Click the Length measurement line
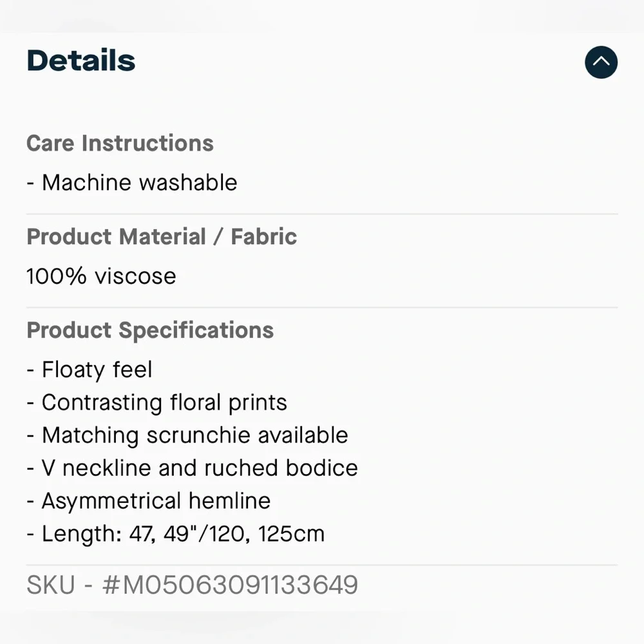 point(175,534)
